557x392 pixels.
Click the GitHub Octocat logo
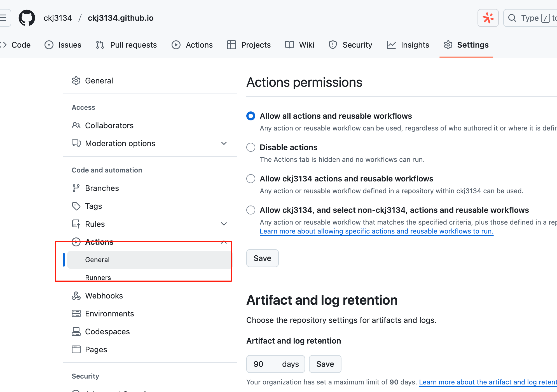(x=27, y=18)
